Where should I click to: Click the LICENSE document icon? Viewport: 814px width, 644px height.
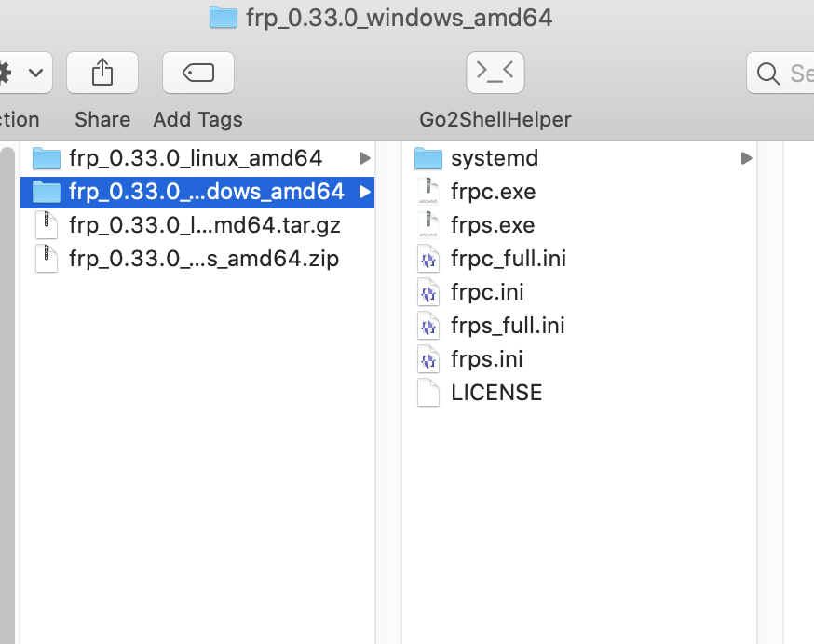click(x=427, y=393)
